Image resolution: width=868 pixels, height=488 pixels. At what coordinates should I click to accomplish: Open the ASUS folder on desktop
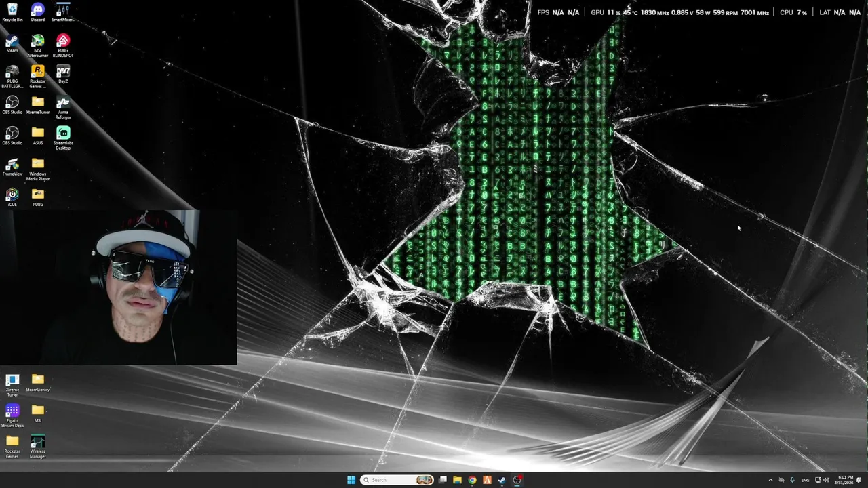coord(38,136)
